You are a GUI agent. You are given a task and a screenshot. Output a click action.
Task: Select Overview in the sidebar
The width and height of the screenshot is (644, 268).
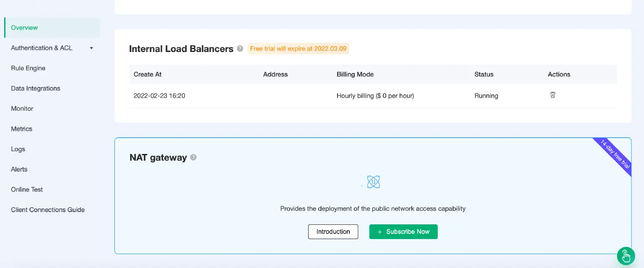(24, 27)
